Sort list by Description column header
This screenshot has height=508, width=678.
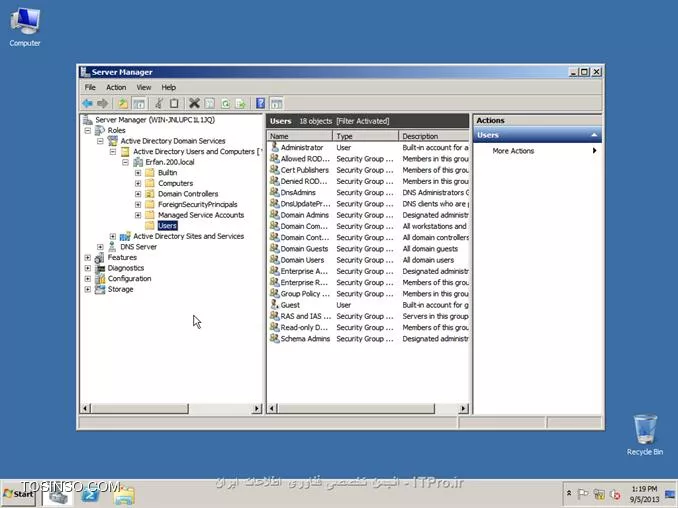[x=434, y=136]
